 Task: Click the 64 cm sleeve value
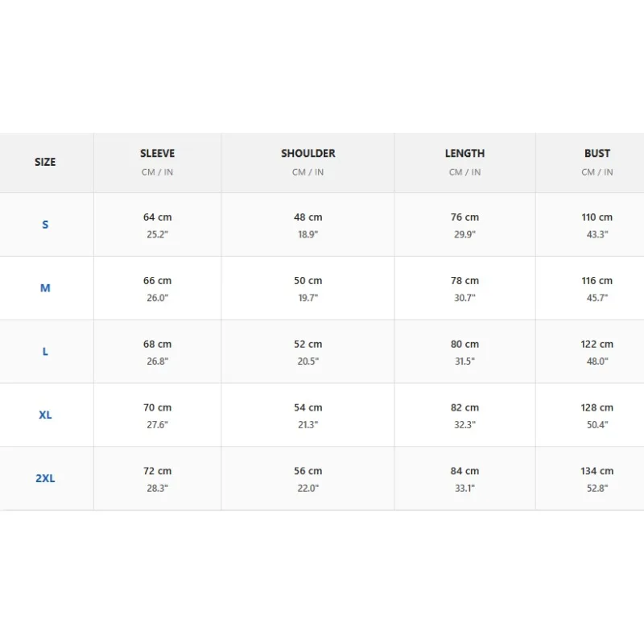pos(157,217)
